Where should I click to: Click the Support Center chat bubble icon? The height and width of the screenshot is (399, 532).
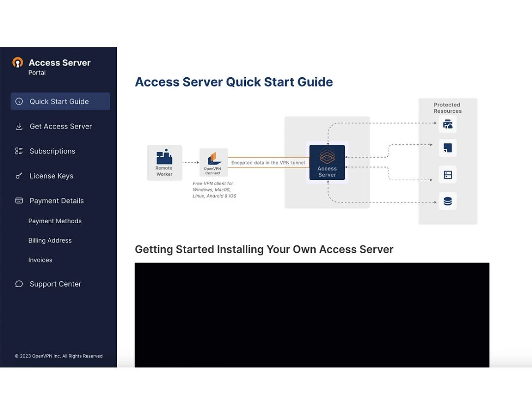click(19, 284)
